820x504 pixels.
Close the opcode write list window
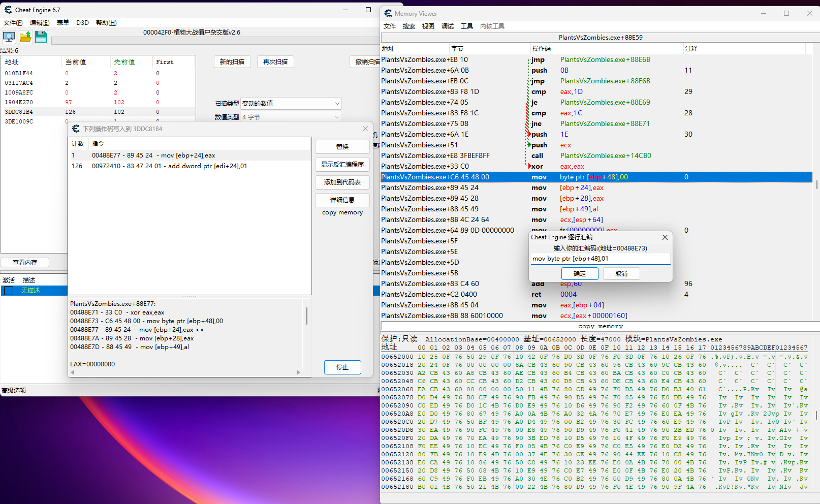(x=365, y=129)
